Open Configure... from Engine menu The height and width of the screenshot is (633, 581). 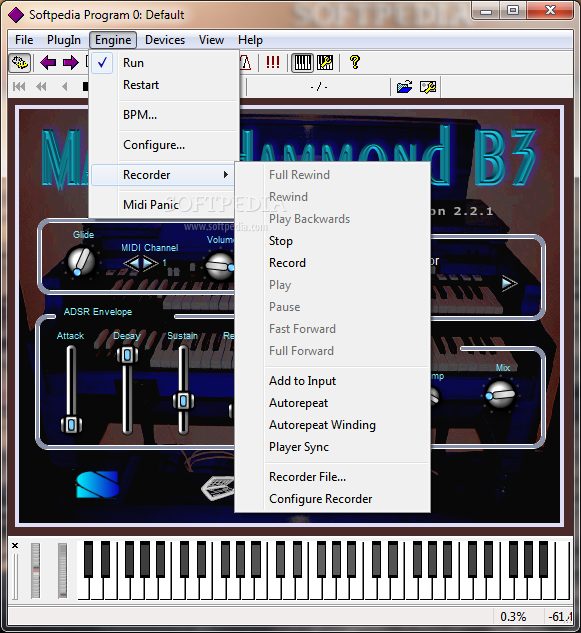[164, 145]
